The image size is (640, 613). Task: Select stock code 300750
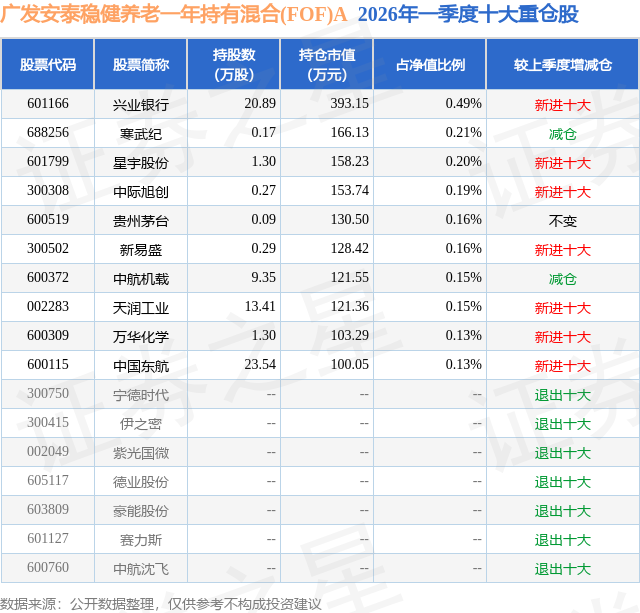[x=48, y=393]
